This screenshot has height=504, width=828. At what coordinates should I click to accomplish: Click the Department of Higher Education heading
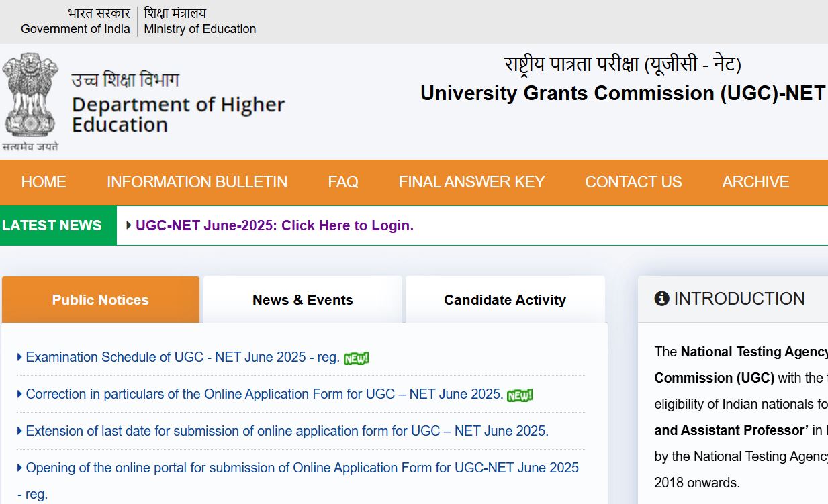click(x=178, y=115)
